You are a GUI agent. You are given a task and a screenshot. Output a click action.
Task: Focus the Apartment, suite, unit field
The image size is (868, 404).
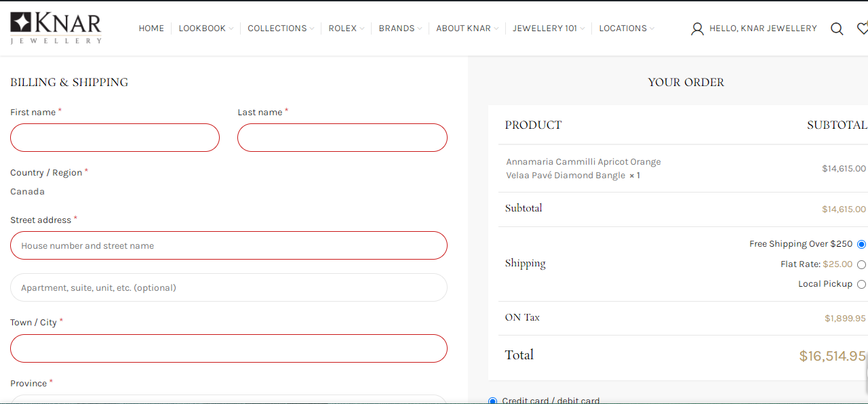click(229, 287)
